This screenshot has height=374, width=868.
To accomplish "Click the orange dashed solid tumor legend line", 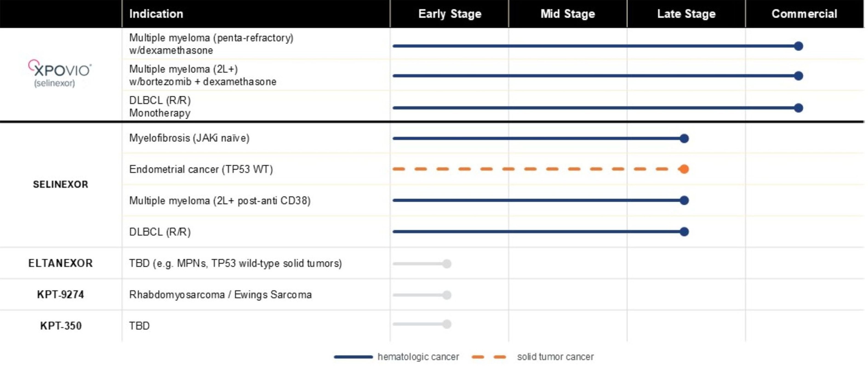I will click(x=488, y=357).
